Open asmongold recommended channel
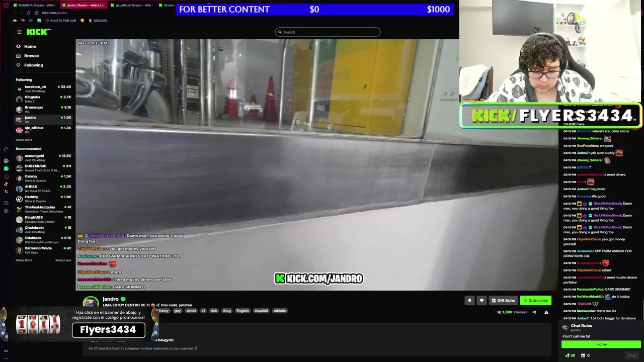Image resolution: width=644 pixels, height=362 pixels. point(43,158)
